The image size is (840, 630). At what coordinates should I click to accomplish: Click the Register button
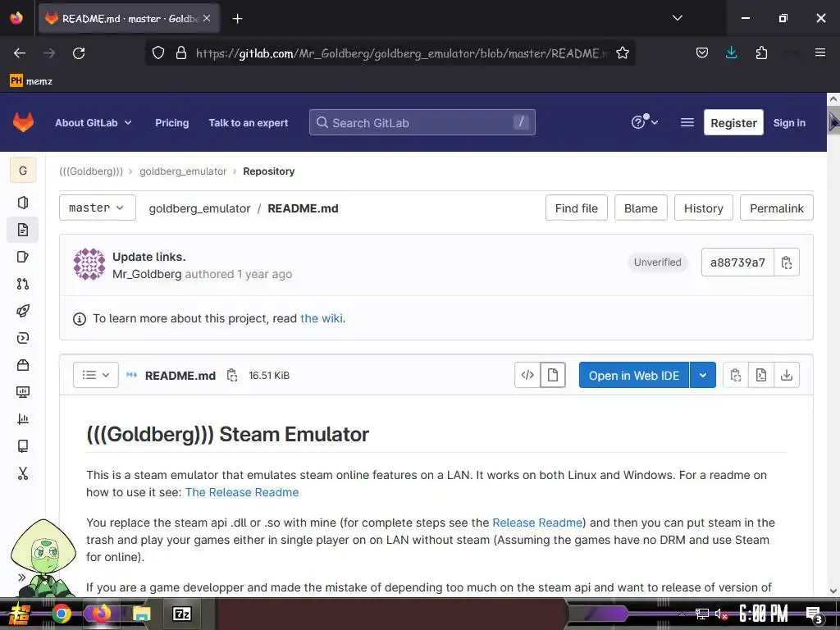[x=733, y=123]
